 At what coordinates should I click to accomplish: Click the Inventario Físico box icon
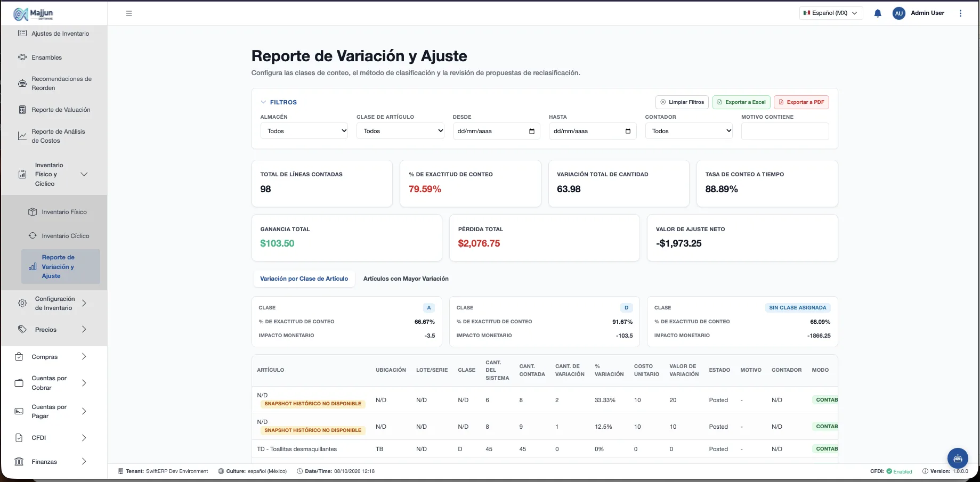(x=33, y=212)
